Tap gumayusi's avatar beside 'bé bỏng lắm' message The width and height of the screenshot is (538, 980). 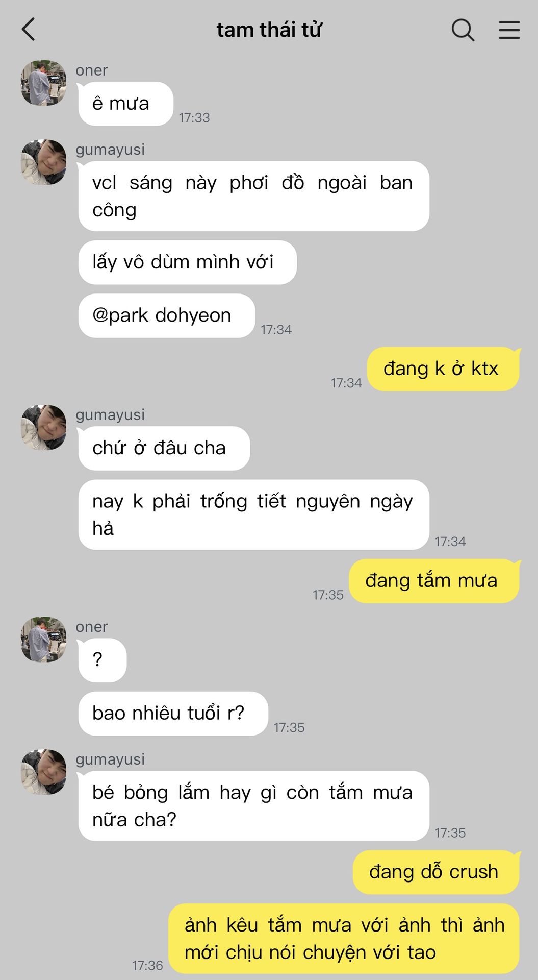tap(43, 772)
